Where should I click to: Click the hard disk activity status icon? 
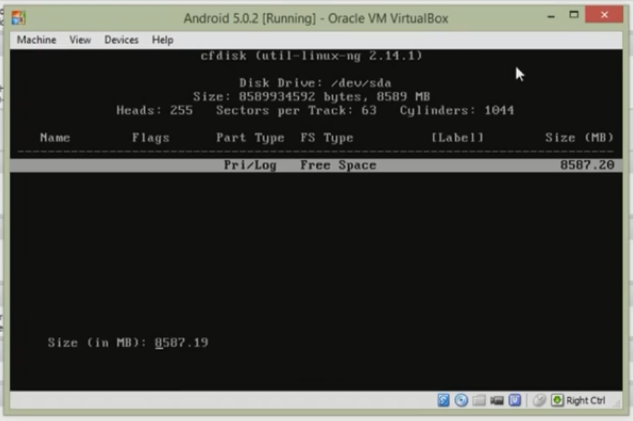click(x=443, y=400)
